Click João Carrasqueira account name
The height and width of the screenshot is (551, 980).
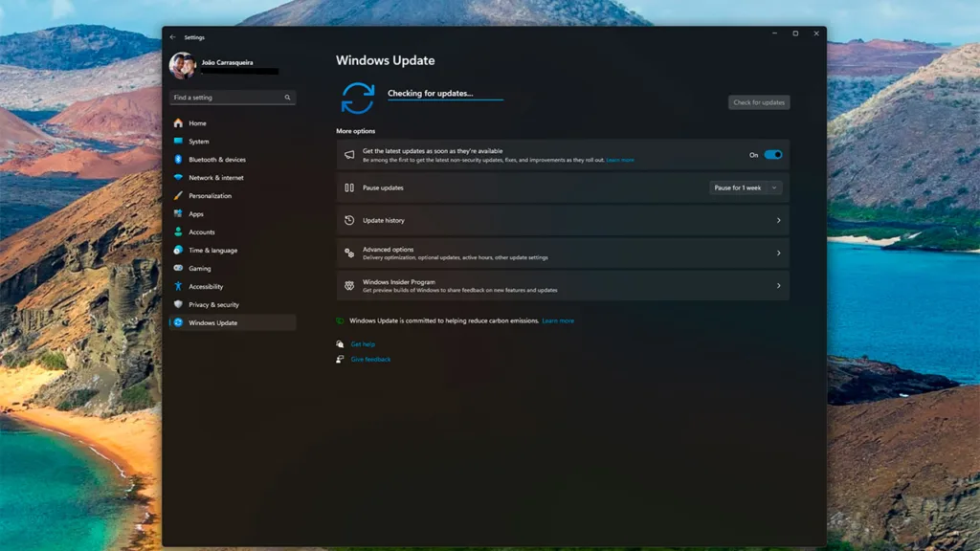pyautogui.click(x=227, y=62)
